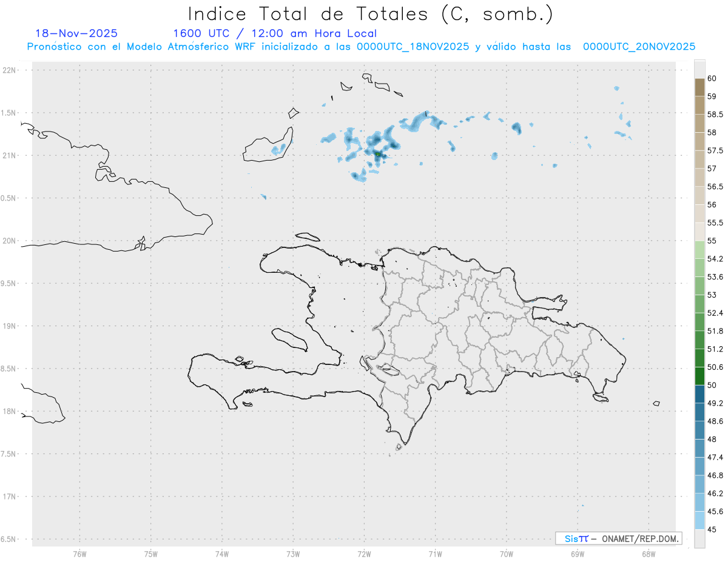Select the dark green 50–50.6 colorbar swatch
Screen dimensions: 728x562
coord(699,376)
